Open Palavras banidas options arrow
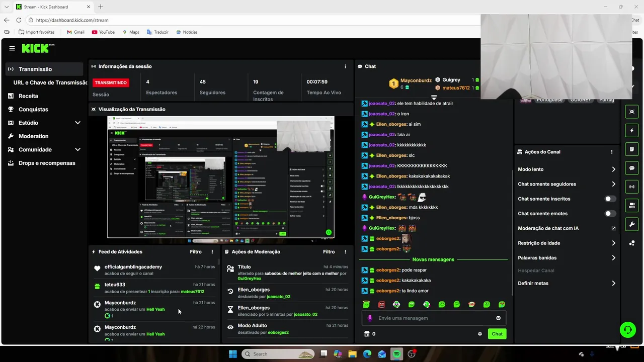The height and width of the screenshot is (362, 644). (x=613, y=258)
